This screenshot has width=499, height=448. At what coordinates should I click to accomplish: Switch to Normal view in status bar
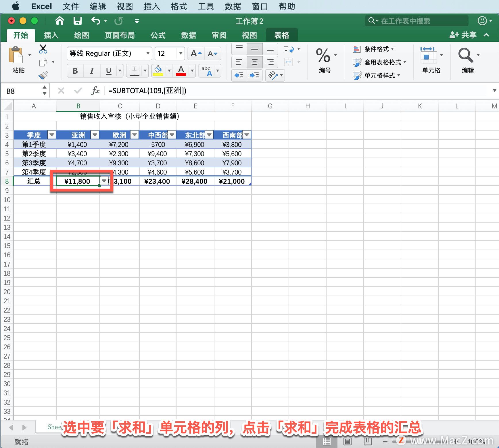pyautogui.click(x=327, y=441)
